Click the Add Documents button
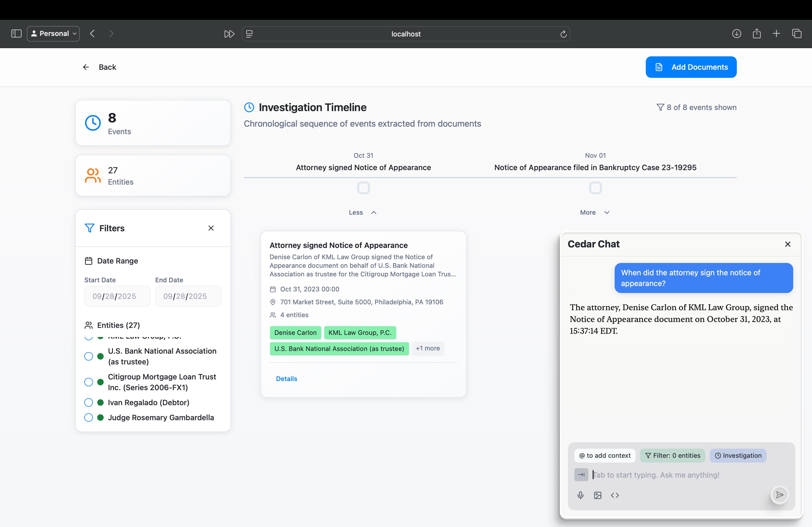This screenshot has width=812, height=527. [x=691, y=67]
